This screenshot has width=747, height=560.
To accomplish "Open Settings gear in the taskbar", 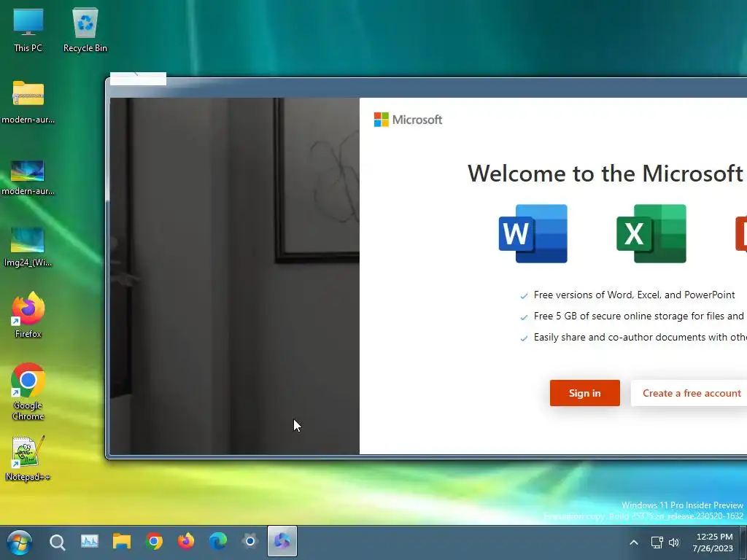I will (x=250, y=542).
